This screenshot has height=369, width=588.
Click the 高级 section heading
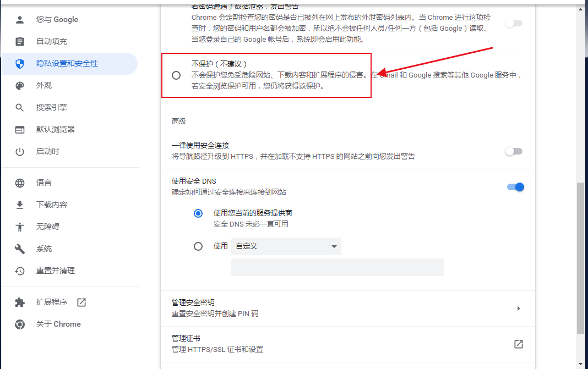179,122
